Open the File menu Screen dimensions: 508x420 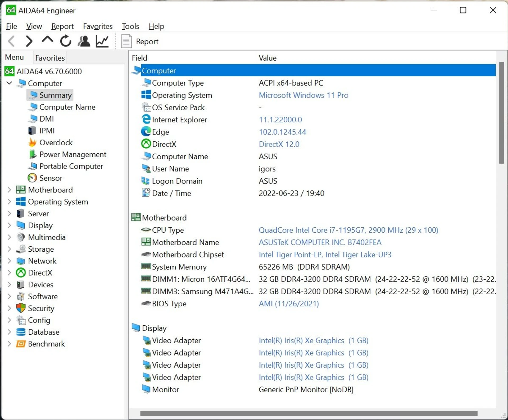(11, 26)
